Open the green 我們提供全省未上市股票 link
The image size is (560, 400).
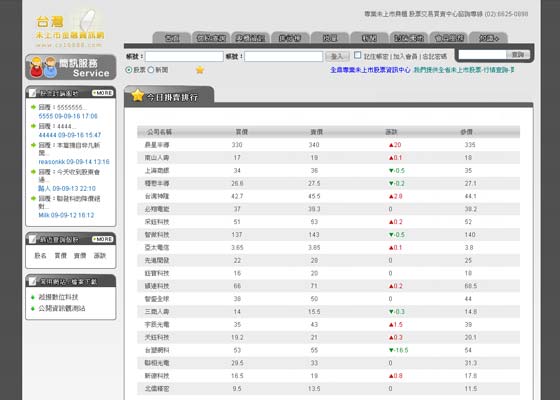pyautogui.click(x=464, y=70)
